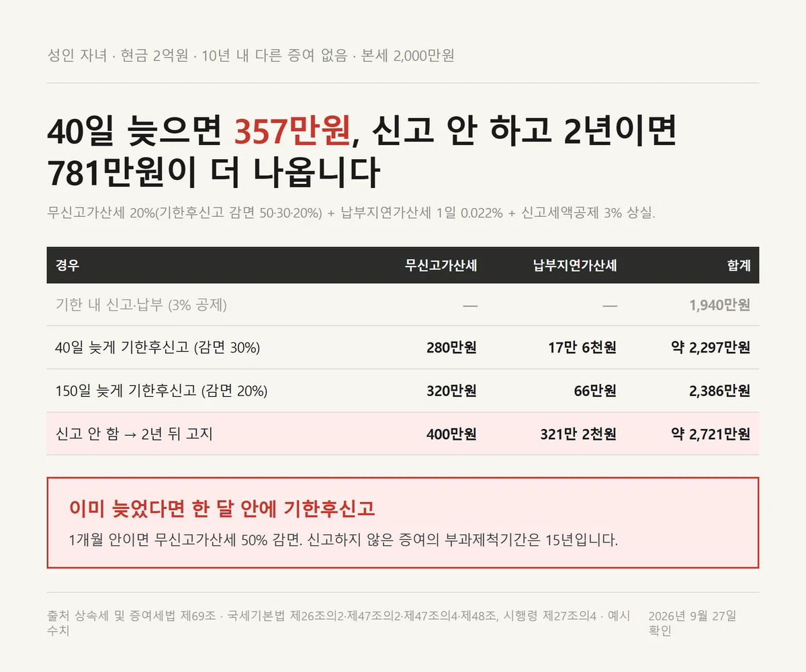Screen dimensions: 806x672
Task: Click the '약 2,297만원' total cell
Action: click(x=711, y=348)
